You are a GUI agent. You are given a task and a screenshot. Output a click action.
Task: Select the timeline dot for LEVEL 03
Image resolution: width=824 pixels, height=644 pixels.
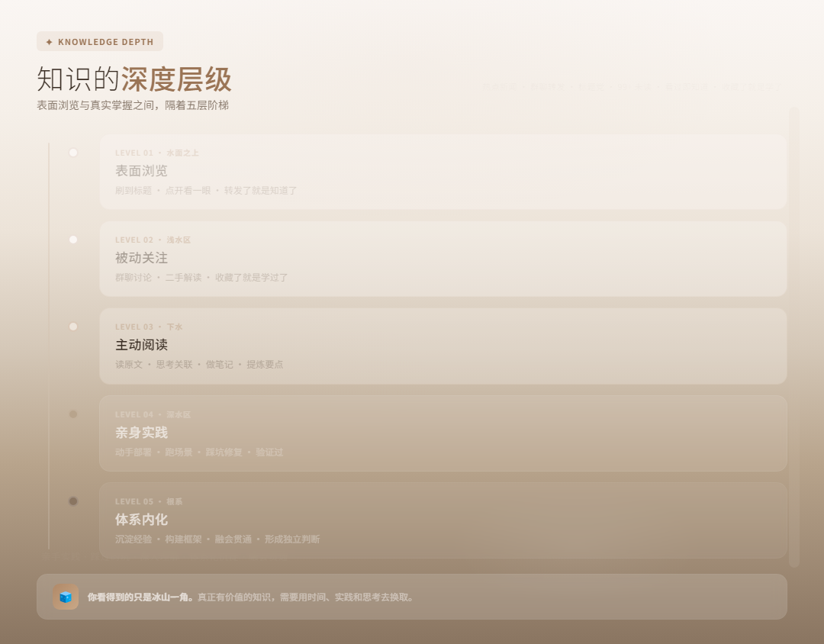pos(73,327)
